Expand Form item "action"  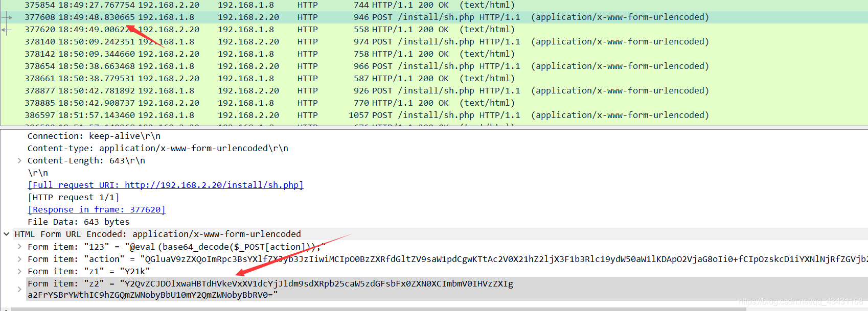19,259
